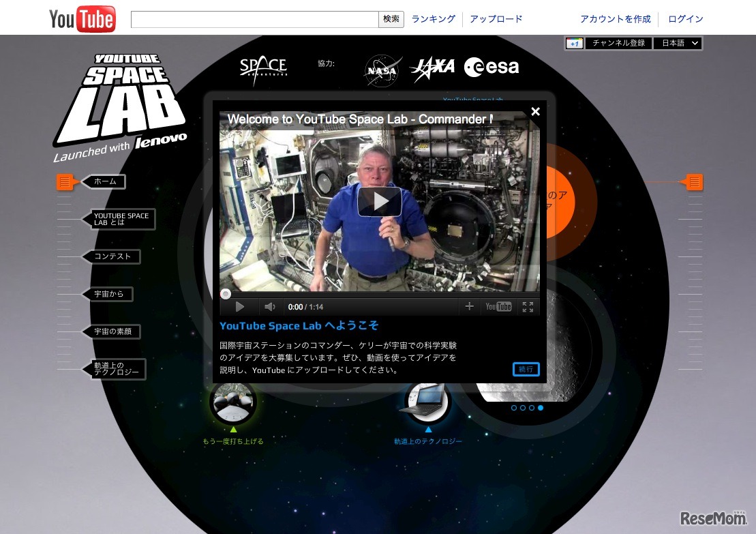Open the ESA partner logo
The width and height of the screenshot is (756, 534).
click(492, 67)
